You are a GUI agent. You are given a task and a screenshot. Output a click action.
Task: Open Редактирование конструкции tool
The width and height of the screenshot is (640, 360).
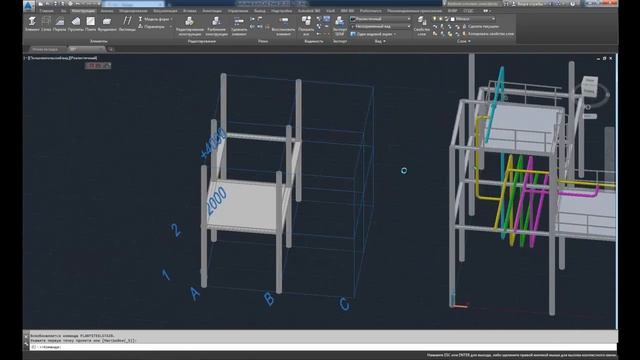(x=190, y=27)
